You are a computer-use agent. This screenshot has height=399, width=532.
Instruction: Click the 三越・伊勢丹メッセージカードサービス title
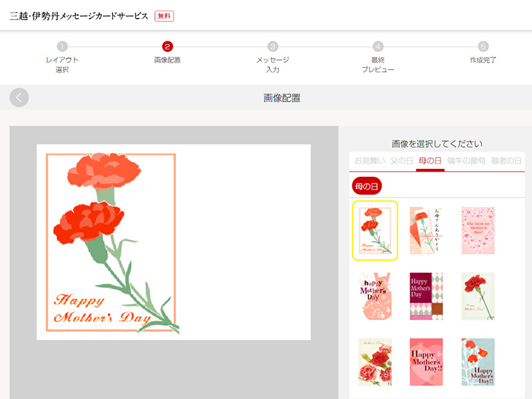[x=79, y=16]
